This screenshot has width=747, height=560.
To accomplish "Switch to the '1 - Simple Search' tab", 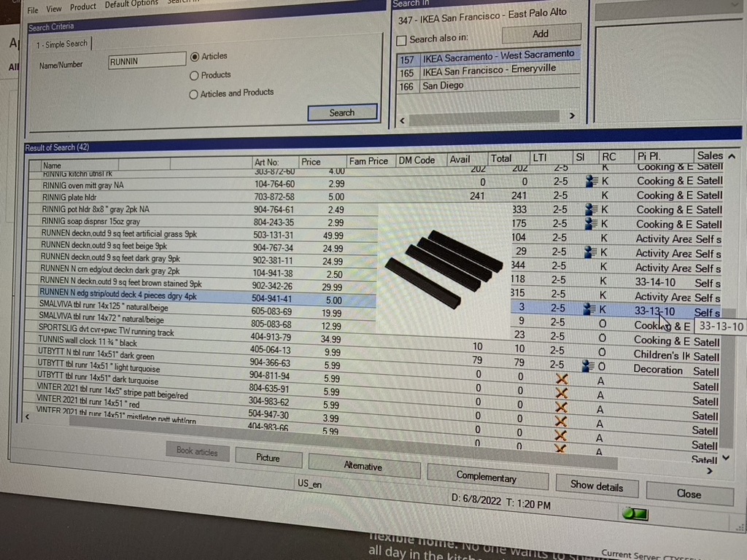I will click(x=62, y=44).
